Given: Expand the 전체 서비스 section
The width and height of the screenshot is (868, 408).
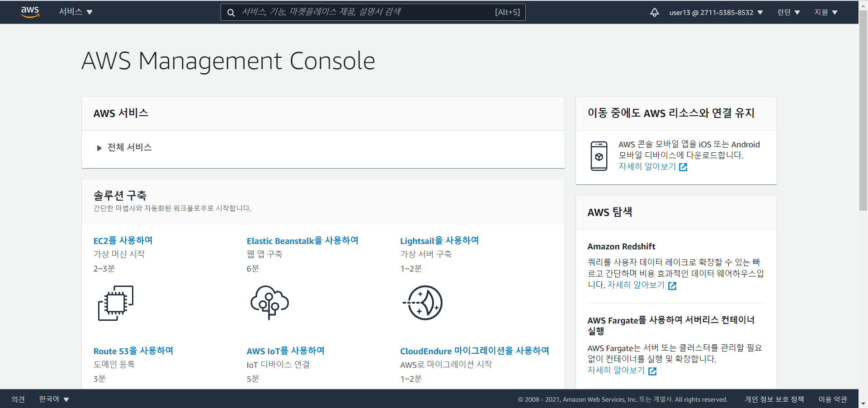Looking at the screenshot, I should (x=124, y=147).
